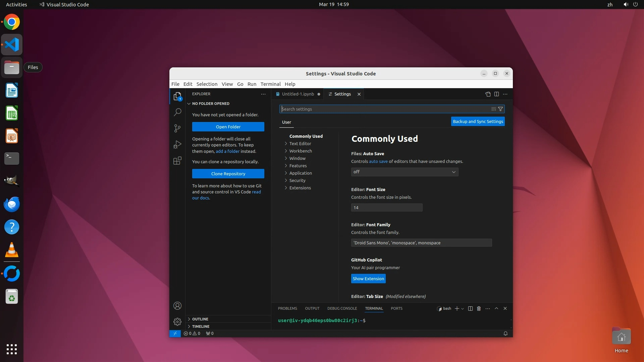Expand the Text Editor settings category

[300, 143]
